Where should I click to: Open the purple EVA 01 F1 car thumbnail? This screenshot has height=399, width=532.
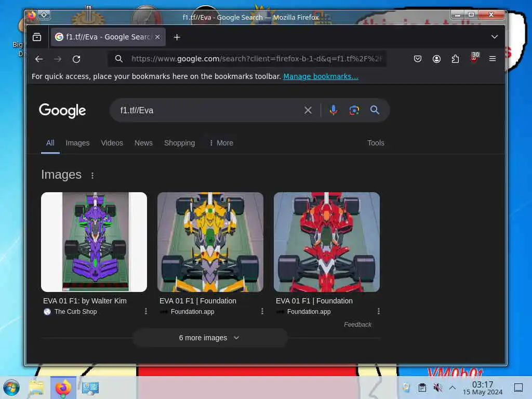coord(94,242)
